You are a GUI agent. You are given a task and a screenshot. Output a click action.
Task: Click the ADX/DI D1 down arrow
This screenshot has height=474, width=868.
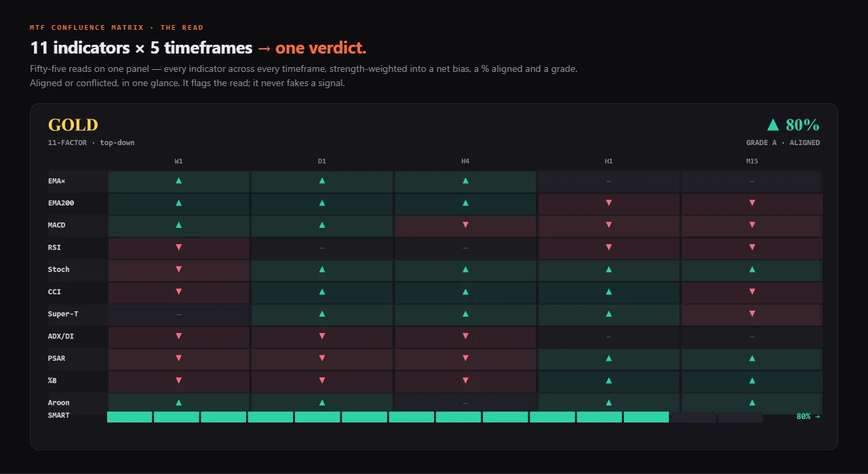click(x=322, y=336)
